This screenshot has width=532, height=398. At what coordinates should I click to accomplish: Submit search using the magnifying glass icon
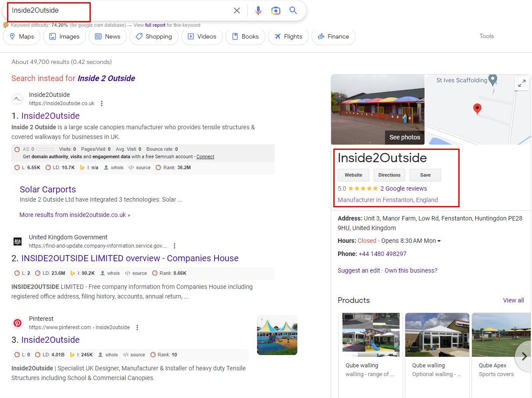(x=293, y=11)
